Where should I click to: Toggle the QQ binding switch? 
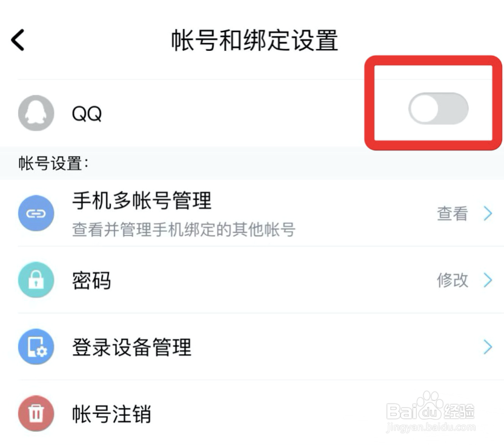[438, 109]
